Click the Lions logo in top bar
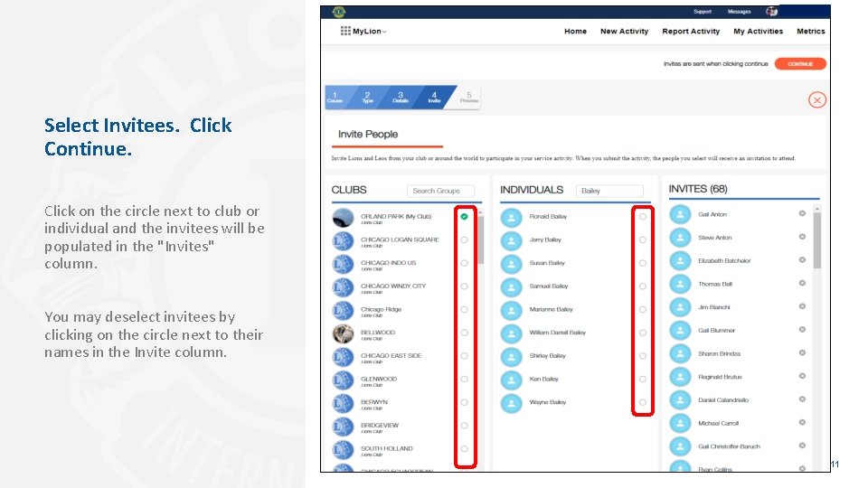This screenshot has height=488, width=868. click(339, 12)
